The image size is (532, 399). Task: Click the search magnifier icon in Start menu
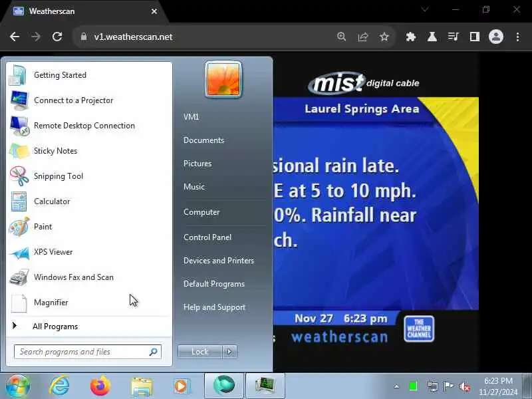tap(154, 352)
